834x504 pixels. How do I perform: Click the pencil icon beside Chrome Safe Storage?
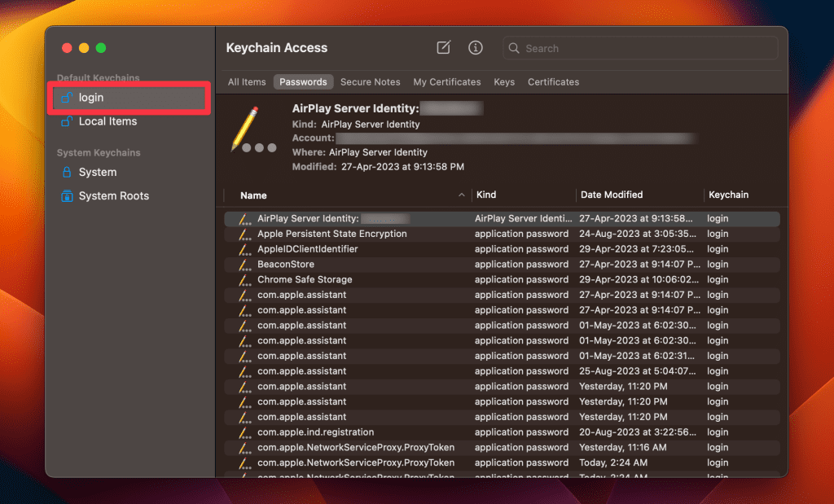click(x=244, y=279)
